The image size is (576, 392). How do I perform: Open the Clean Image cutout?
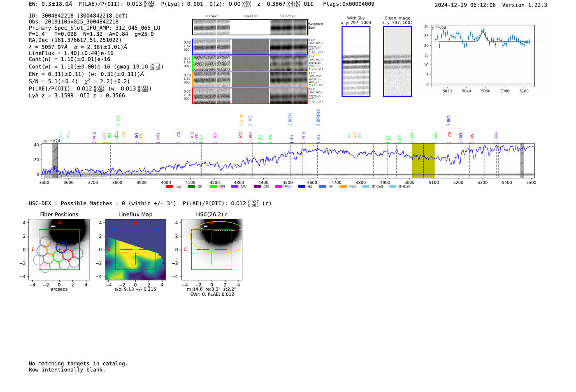pyautogui.click(x=397, y=61)
